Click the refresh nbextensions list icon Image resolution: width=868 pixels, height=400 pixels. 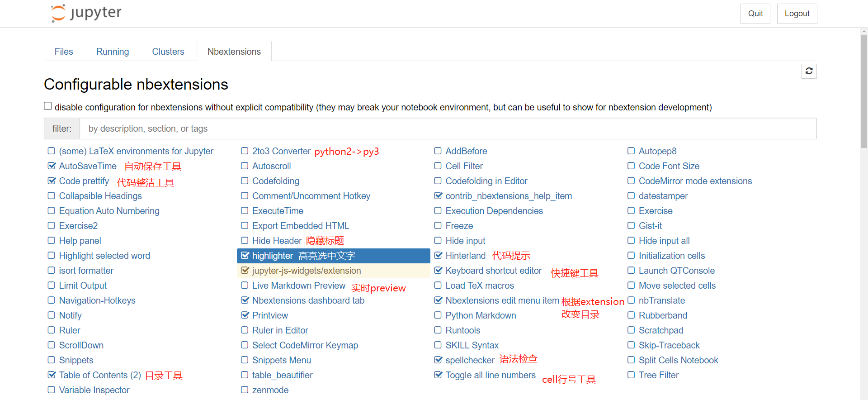(809, 71)
